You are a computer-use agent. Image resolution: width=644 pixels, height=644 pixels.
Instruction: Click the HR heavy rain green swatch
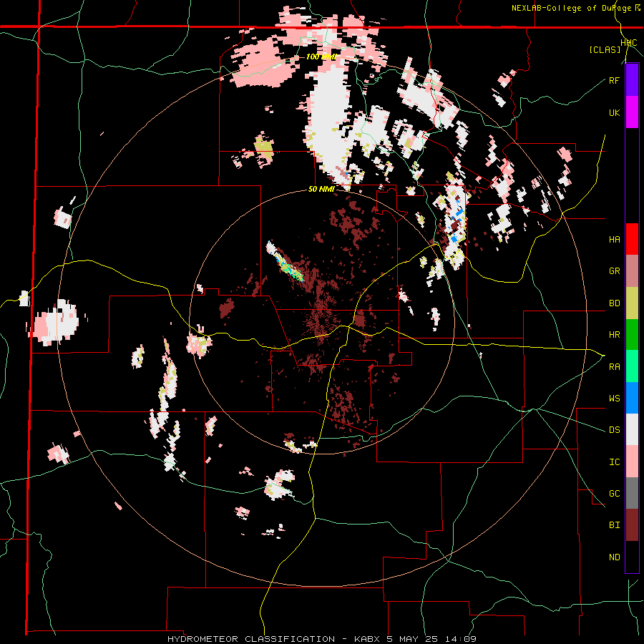tap(632, 334)
